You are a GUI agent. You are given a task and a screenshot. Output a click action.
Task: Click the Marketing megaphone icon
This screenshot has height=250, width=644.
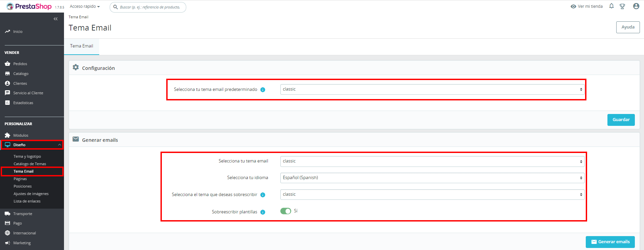(7, 243)
